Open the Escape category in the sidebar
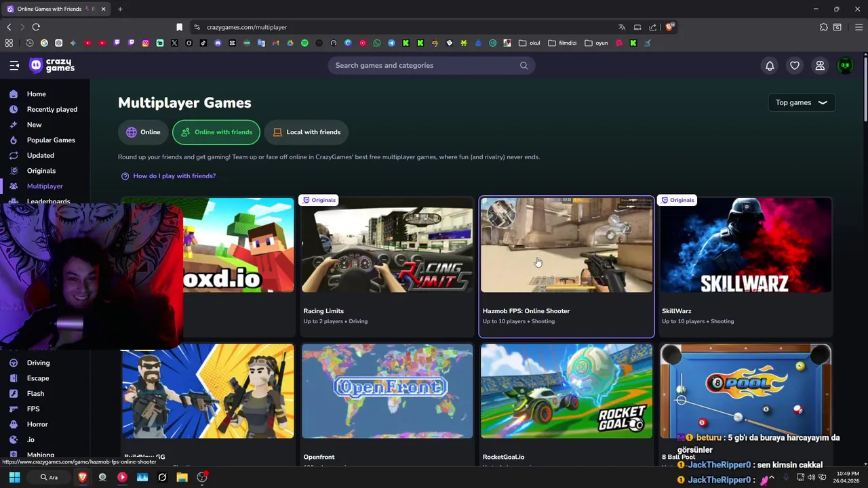 [38, 378]
